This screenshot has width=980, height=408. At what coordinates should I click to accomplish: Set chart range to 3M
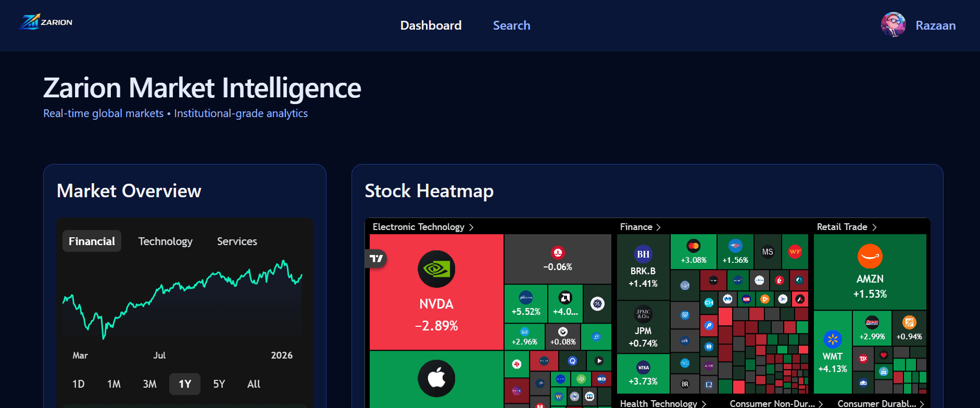[x=149, y=384]
